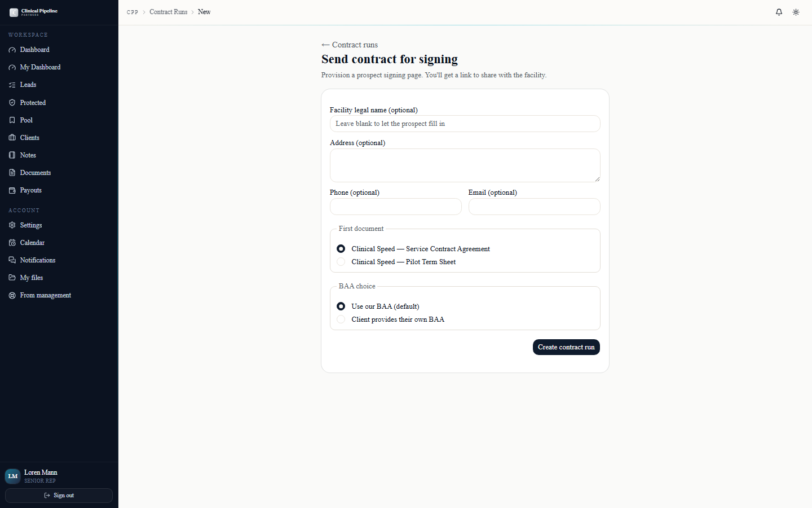
Task: Click the LM user avatar
Action: pyautogui.click(x=13, y=476)
